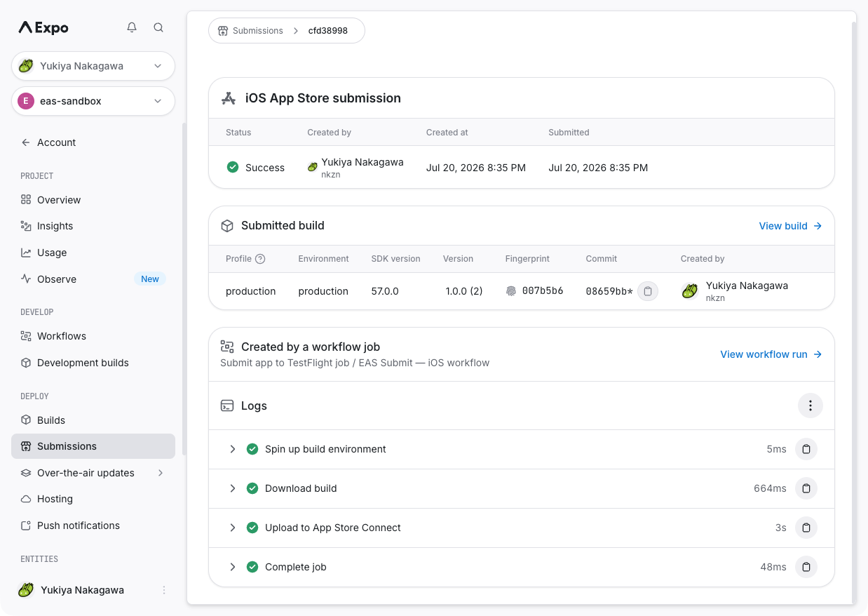Viewport: 868px width, 616px height.
Task: Open more options beside Yukiya Nakagawa entity
Action: click(x=164, y=590)
